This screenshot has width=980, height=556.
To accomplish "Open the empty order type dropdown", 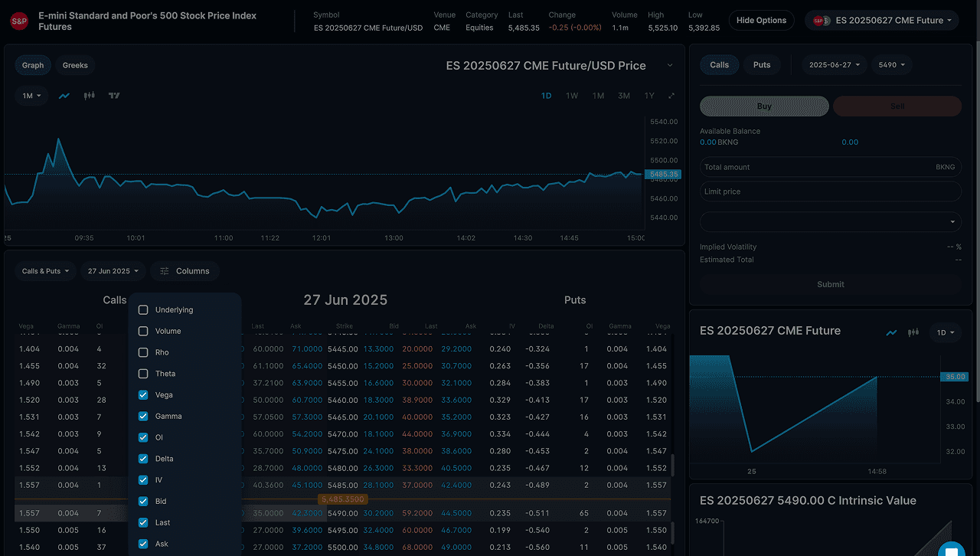I will [831, 222].
